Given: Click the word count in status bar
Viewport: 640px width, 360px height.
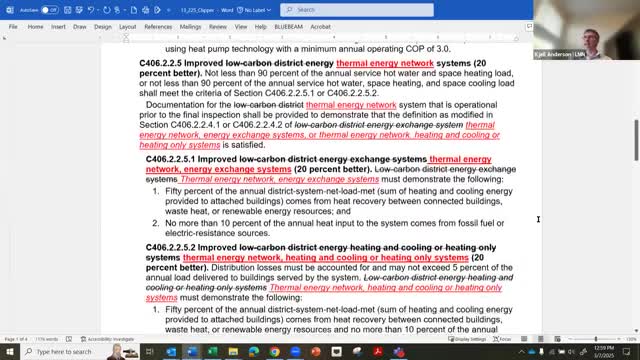Looking at the screenshot, I should (47, 339).
